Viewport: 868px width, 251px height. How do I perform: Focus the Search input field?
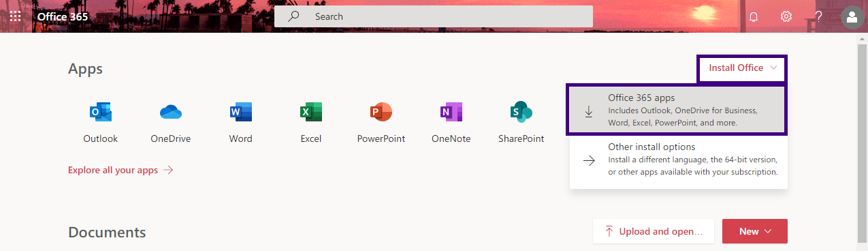coord(434,16)
